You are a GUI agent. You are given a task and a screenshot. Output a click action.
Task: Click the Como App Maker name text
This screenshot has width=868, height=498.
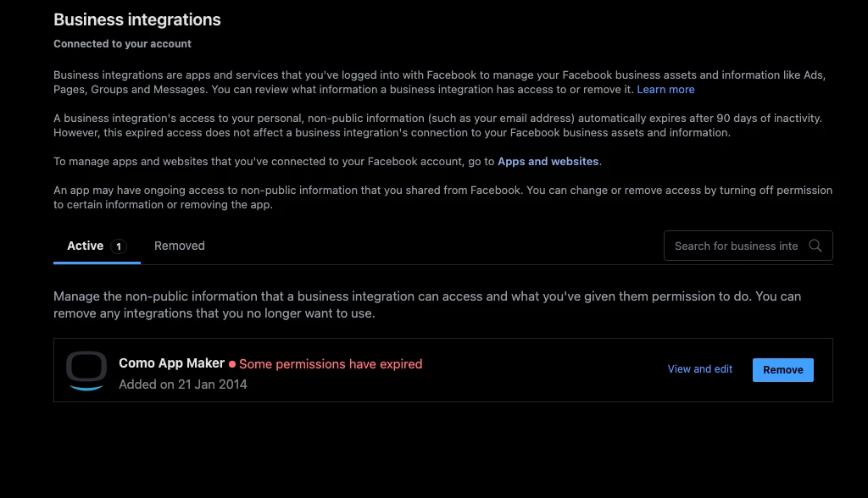tap(171, 363)
